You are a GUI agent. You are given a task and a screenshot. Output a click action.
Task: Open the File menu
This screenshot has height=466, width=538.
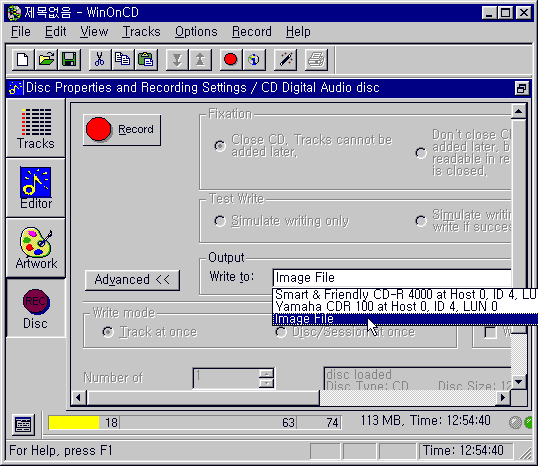(x=21, y=32)
